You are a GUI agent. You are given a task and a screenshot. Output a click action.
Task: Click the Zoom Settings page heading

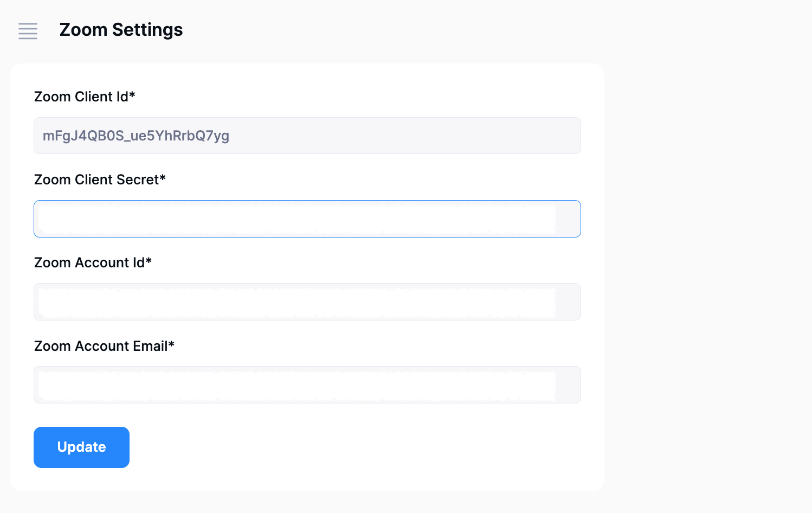click(x=121, y=30)
